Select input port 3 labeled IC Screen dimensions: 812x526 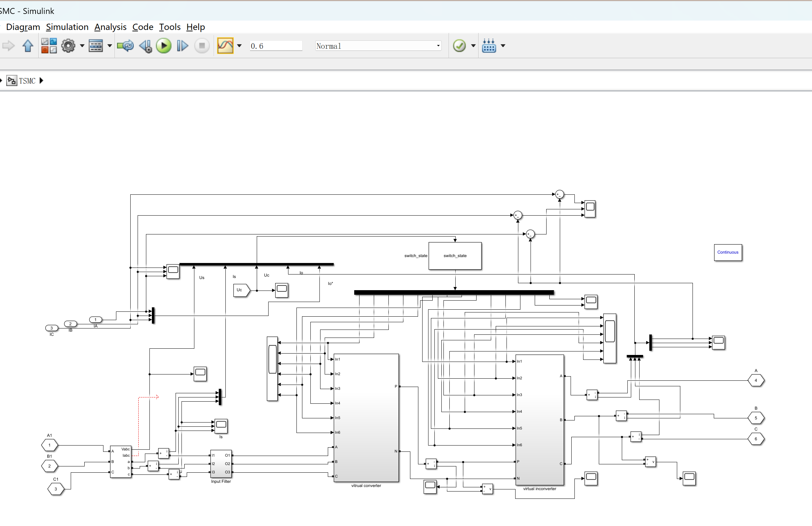(x=52, y=328)
